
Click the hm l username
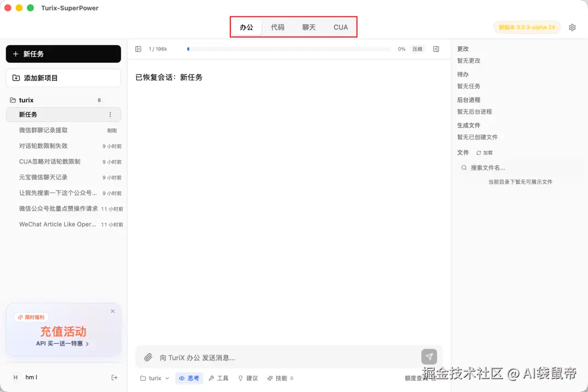click(x=31, y=377)
